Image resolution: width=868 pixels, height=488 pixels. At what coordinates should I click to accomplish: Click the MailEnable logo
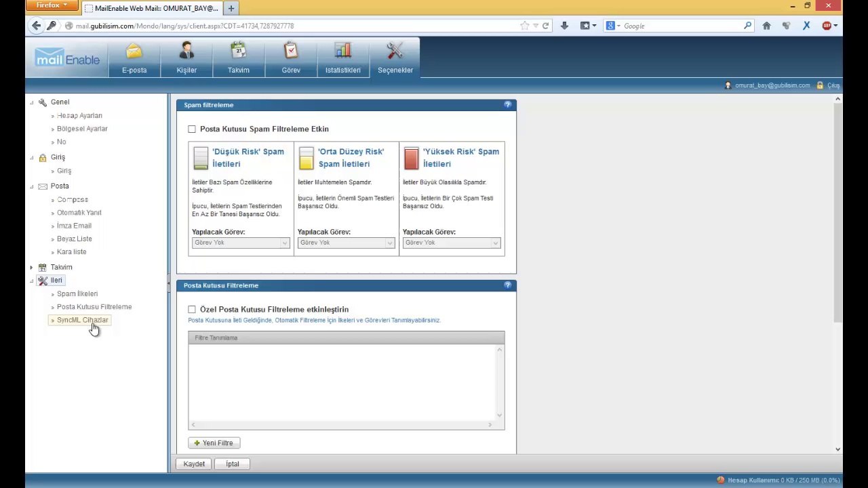coord(67,58)
